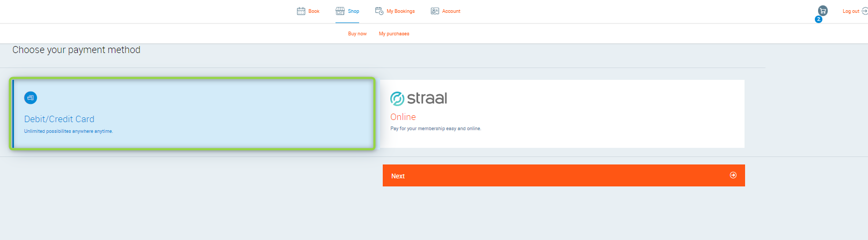
Task: Click the blue card icon in Debit/Credit option
Action: (31, 97)
